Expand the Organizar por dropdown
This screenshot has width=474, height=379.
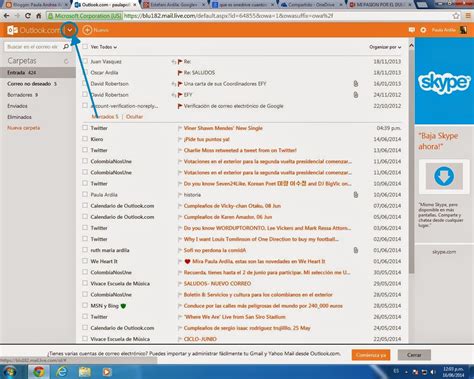tap(385, 47)
